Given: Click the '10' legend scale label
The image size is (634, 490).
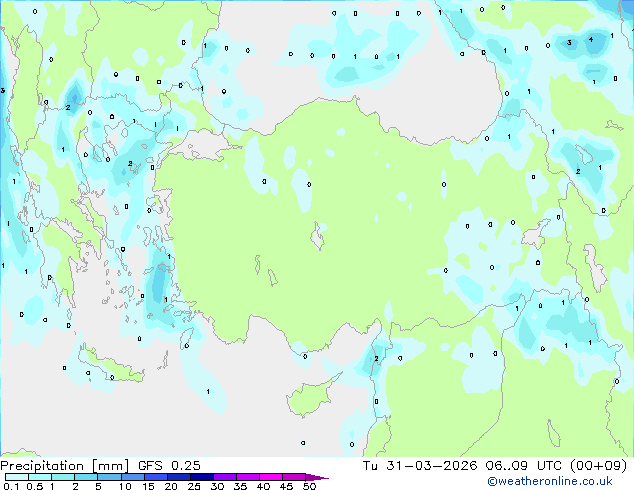Looking at the screenshot, I should tap(125, 486).
